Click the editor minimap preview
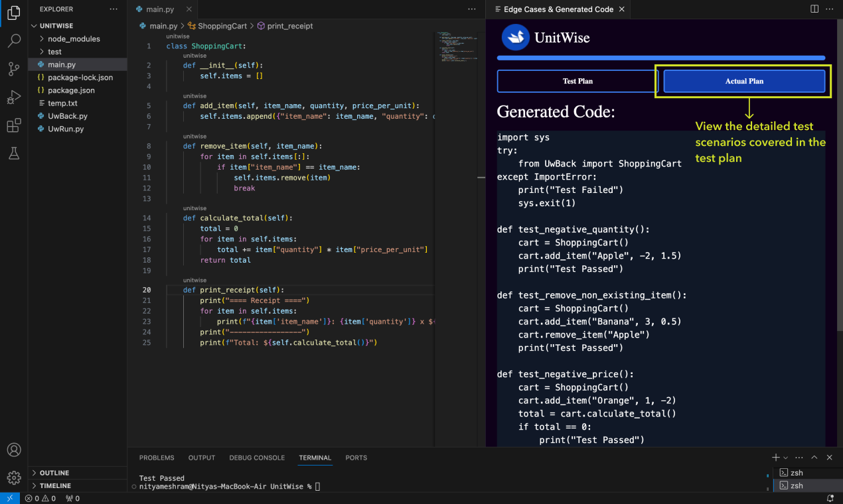This screenshot has height=504, width=843. 457,46
